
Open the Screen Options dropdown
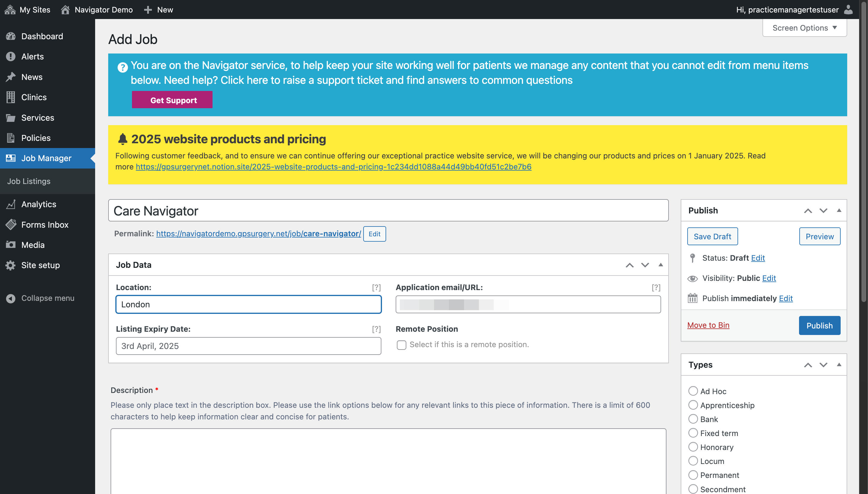[805, 28]
